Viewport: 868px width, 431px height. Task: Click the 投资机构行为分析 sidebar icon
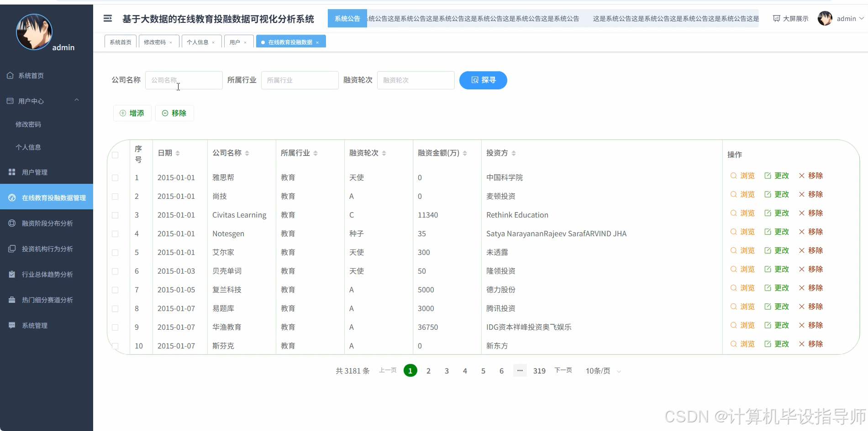pyautogui.click(x=12, y=249)
